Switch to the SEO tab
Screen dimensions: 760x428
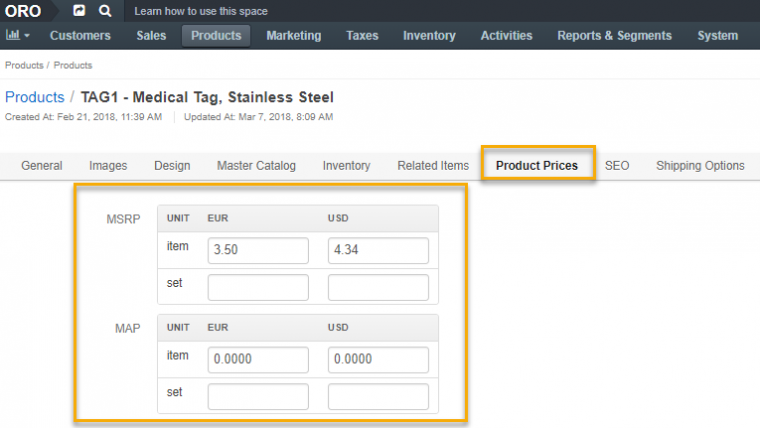click(x=617, y=166)
